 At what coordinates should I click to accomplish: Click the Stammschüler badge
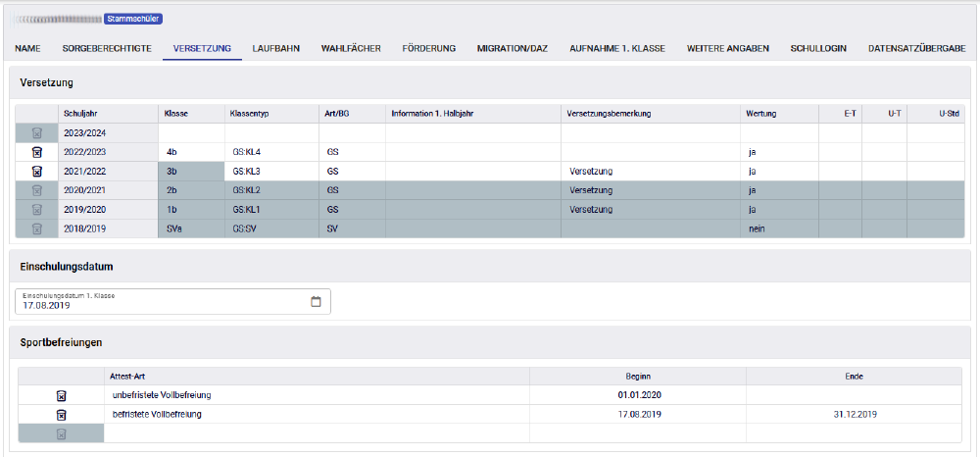point(133,18)
